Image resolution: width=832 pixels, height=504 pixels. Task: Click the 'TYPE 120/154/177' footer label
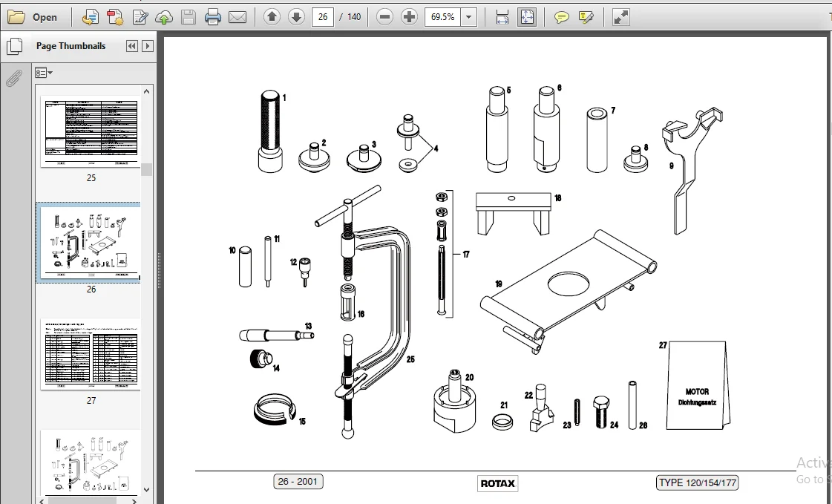(x=697, y=482)
